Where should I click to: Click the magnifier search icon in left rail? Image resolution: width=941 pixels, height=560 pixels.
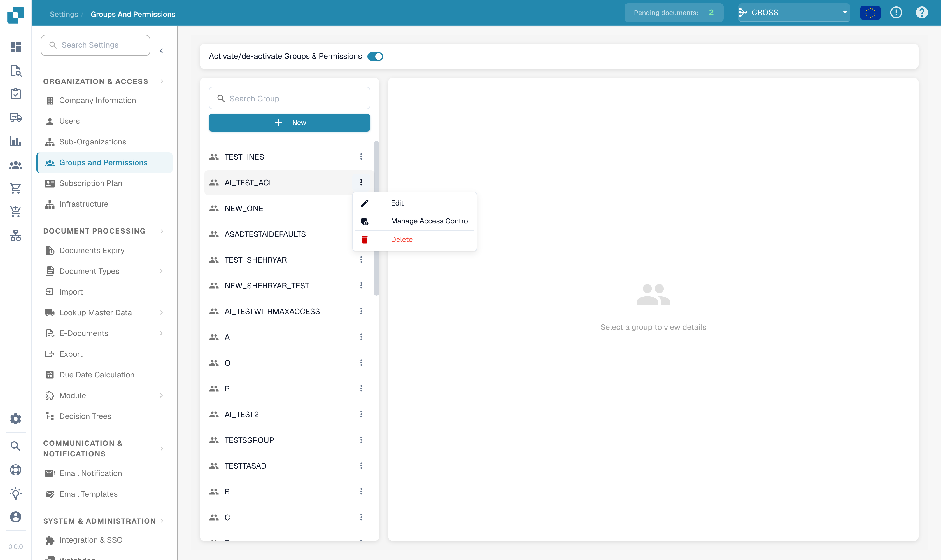15,446
